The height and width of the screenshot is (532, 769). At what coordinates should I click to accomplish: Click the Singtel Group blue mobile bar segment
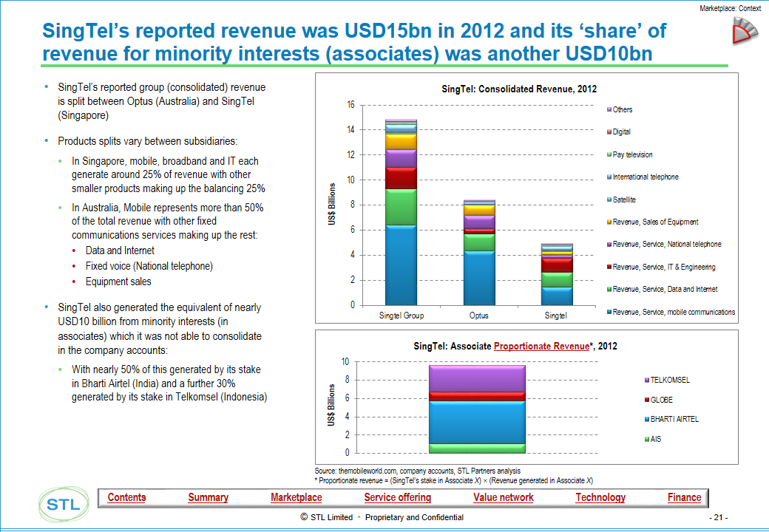(x=401, y=265)
